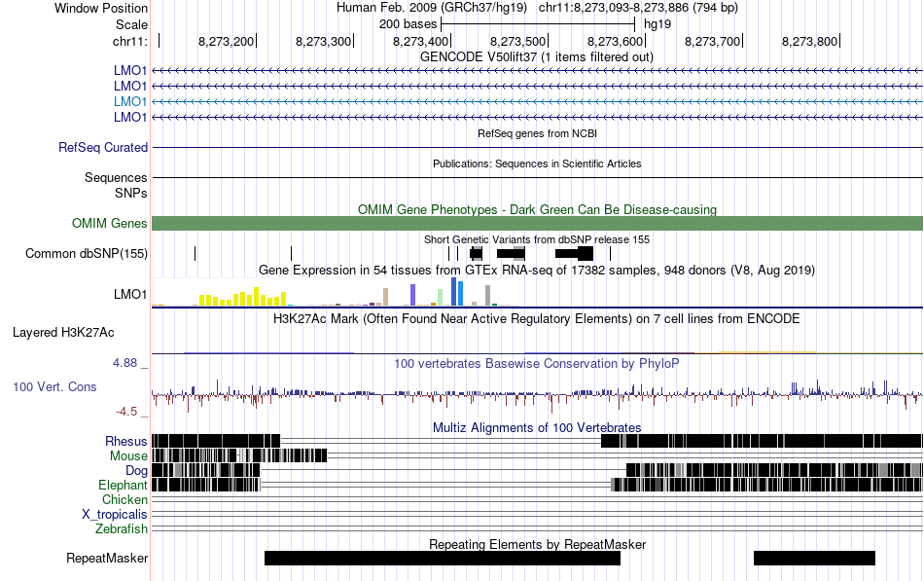924x581 pixels.
Task: Click the 4.88 upper conservation scale value
Action: click(124, 363)
